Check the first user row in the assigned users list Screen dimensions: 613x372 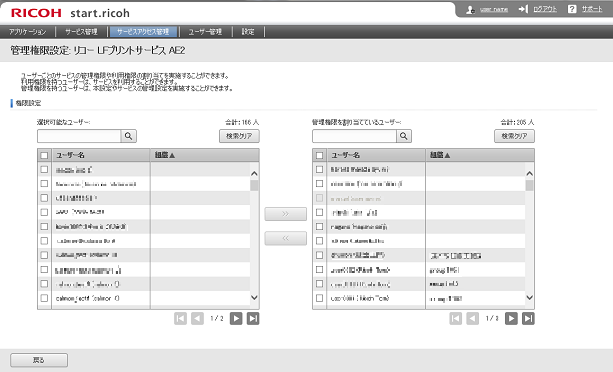[x=319, y=170]
